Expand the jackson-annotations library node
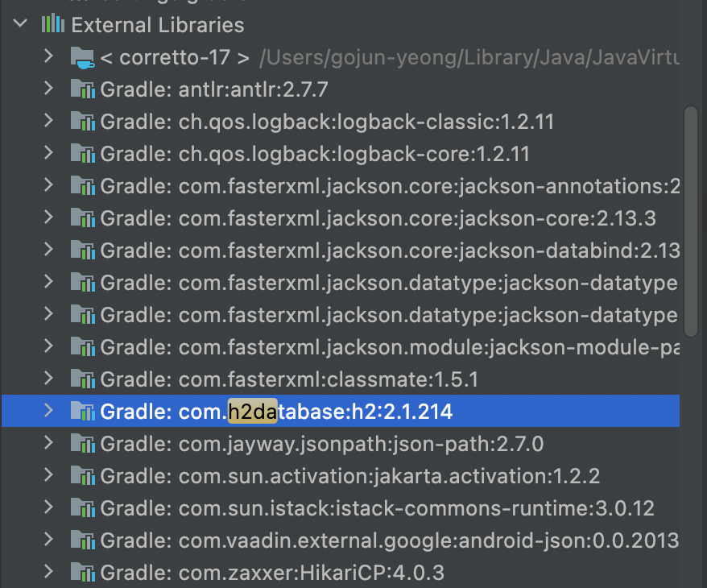The image size is (707, 588). pyautogui.click(x=48, y=185)
